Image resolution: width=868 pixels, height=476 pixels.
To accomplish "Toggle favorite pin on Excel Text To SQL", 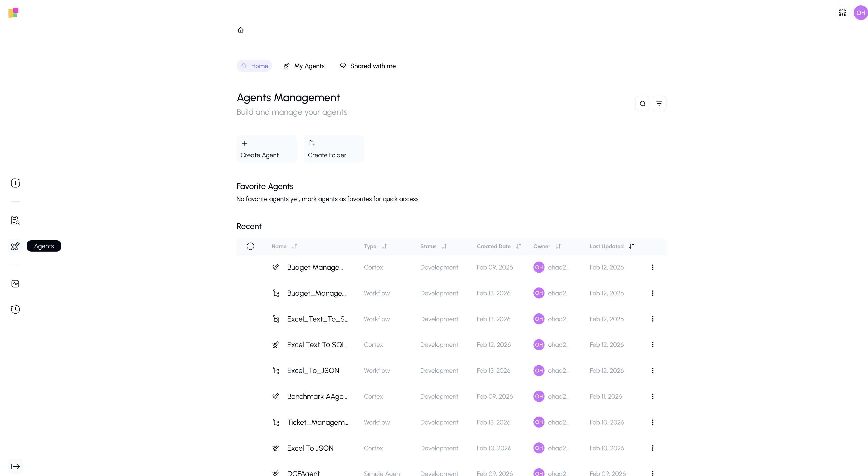I will click(276, 344).
